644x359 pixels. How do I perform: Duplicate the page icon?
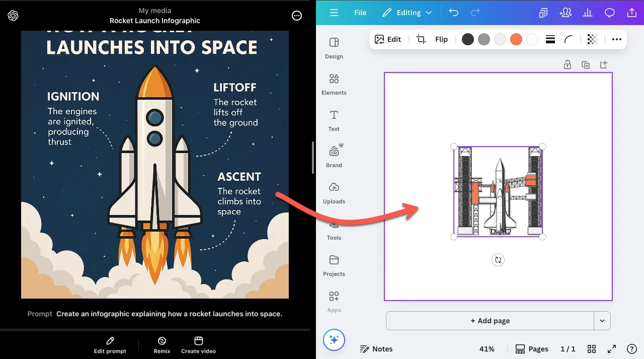click(586, 64)
